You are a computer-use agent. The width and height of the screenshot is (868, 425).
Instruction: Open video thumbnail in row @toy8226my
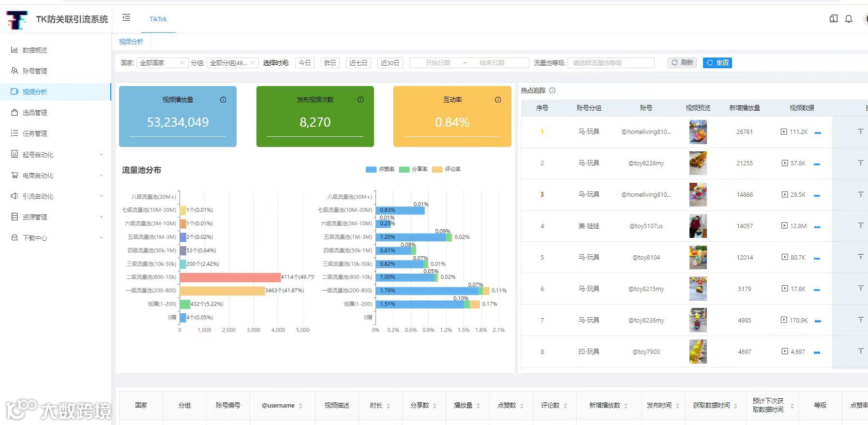click(x=698, y=163)
